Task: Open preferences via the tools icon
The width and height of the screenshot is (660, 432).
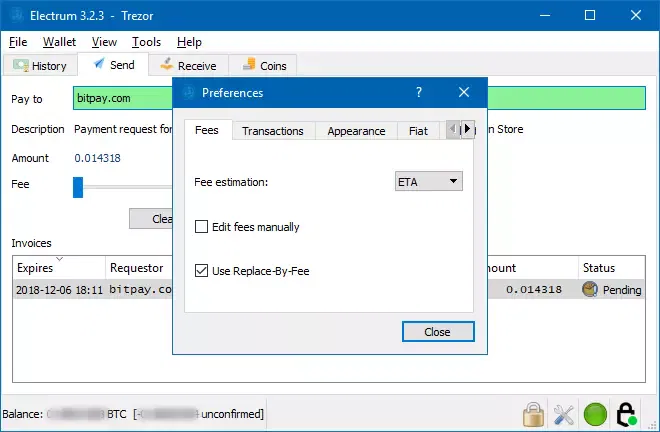Action: point(565,413)
